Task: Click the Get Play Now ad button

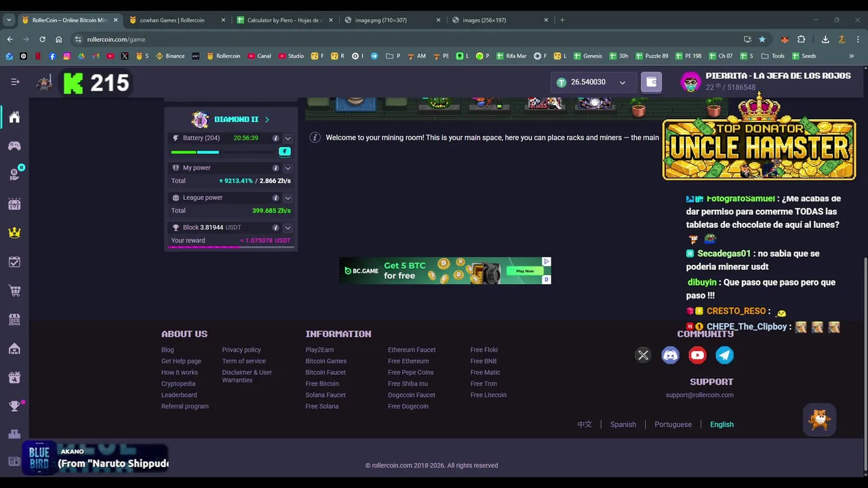Action: tap(525, 271)
